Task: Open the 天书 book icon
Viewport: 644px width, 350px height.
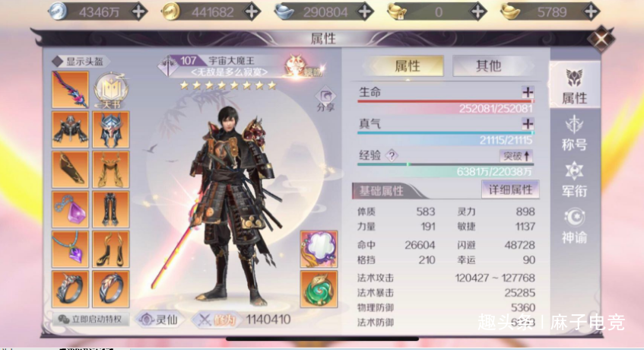Action: coord(110,91)
